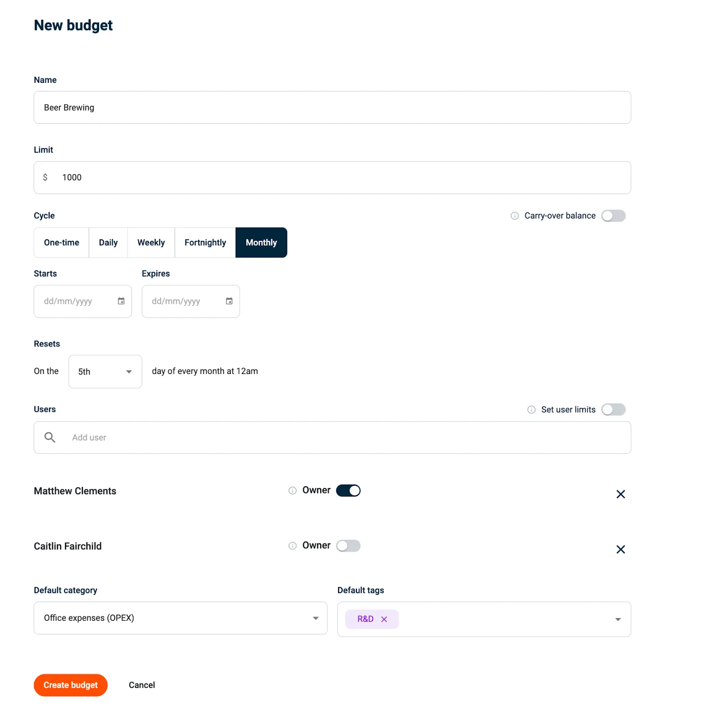The height and width of the screenshot is (709, 728).
Task: Click the info icon beside Matthew Clements' Owner toggle
Action: (x=292, y=491)
